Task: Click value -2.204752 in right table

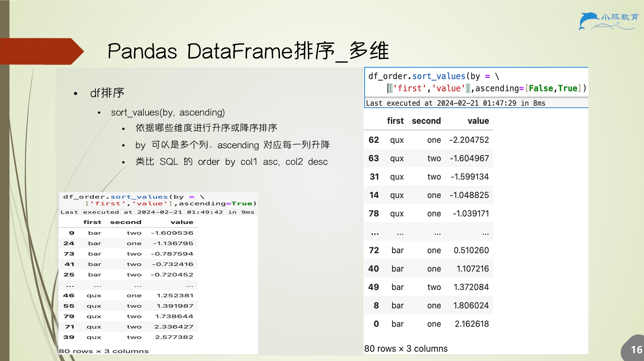Action: coord(469,140)
